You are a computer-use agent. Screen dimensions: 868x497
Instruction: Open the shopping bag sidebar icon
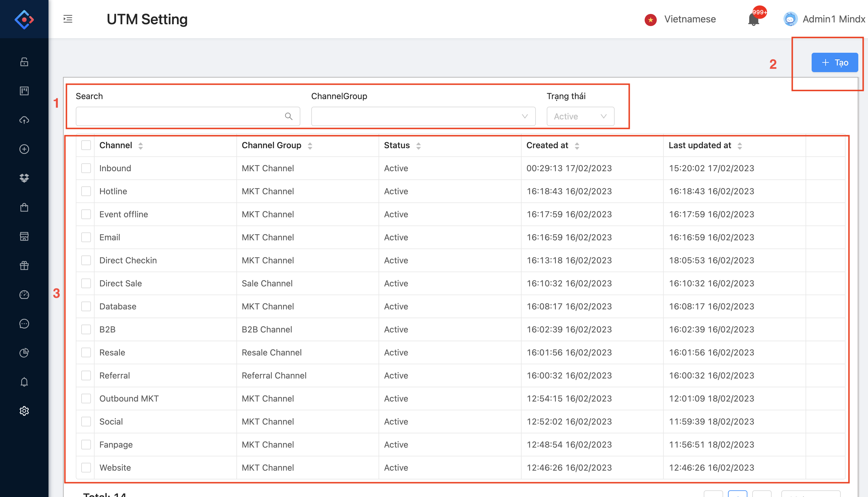coord(24,208)
